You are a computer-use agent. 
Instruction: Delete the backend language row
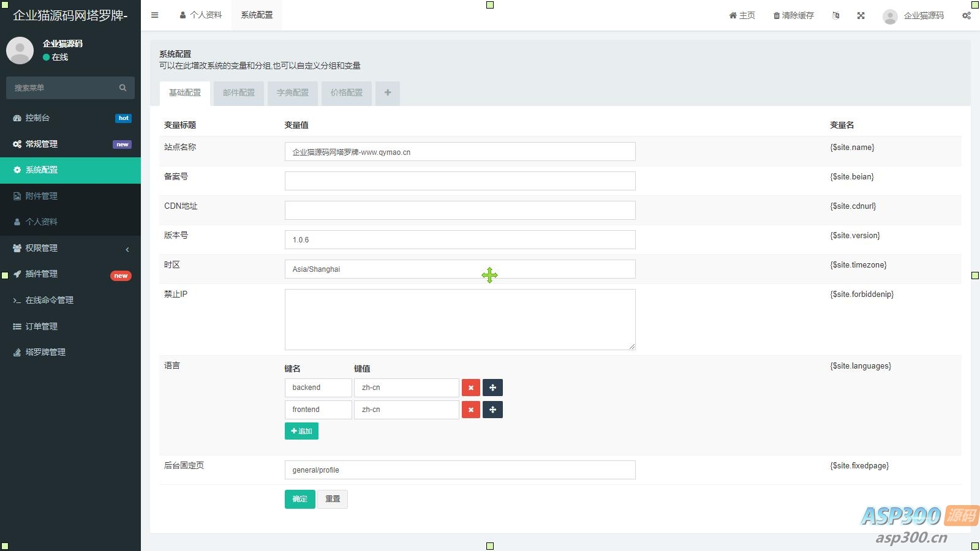(x=470, y=388)
